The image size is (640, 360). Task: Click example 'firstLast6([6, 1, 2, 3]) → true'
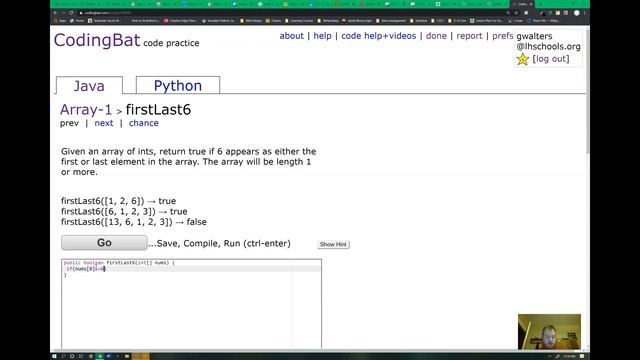[124, 211]
